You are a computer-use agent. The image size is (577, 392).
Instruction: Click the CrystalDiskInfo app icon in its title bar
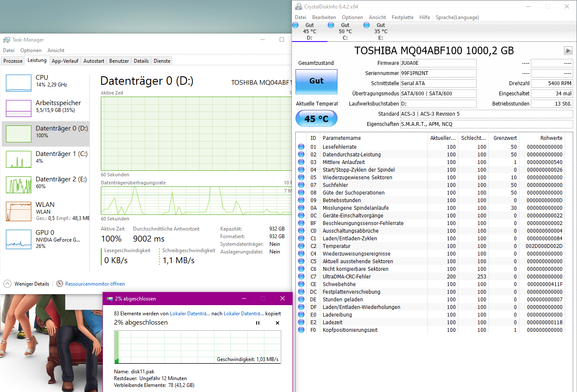pos(299,6)
